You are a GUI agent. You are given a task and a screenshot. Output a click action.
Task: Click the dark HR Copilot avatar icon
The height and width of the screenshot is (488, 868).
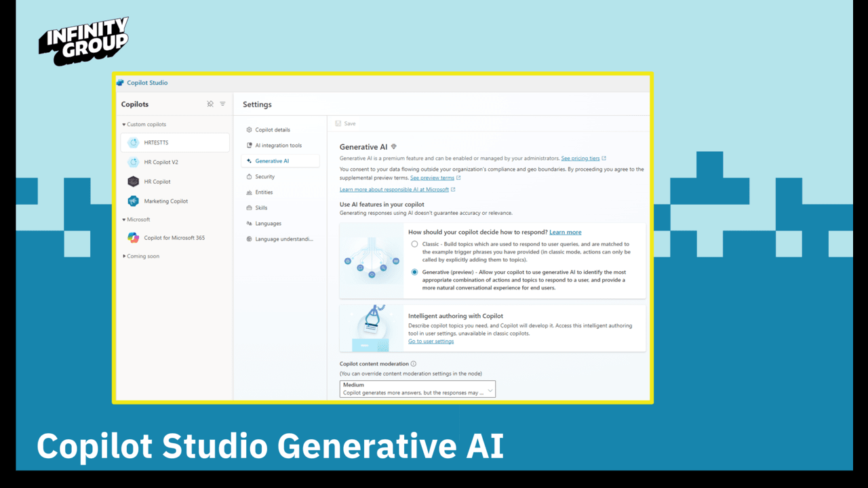(134, 182)
